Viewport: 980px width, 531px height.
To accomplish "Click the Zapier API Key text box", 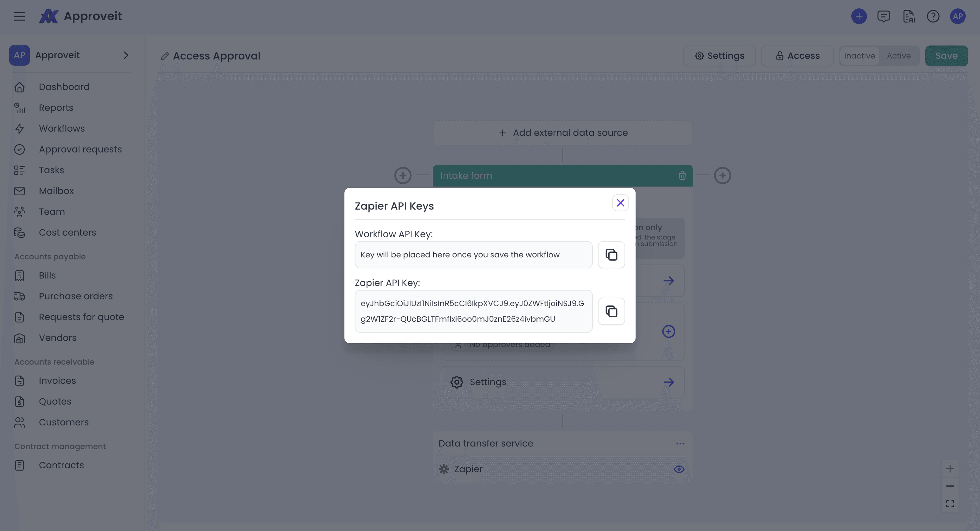I will coord(473,311).
